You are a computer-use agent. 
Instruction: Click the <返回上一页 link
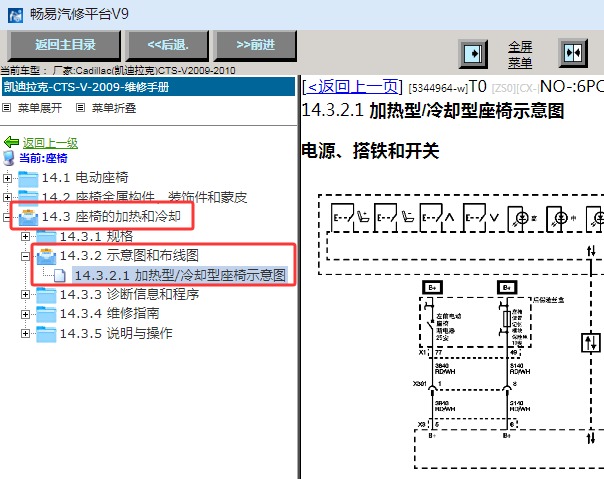pyautogui.click(x=352, y=87)
